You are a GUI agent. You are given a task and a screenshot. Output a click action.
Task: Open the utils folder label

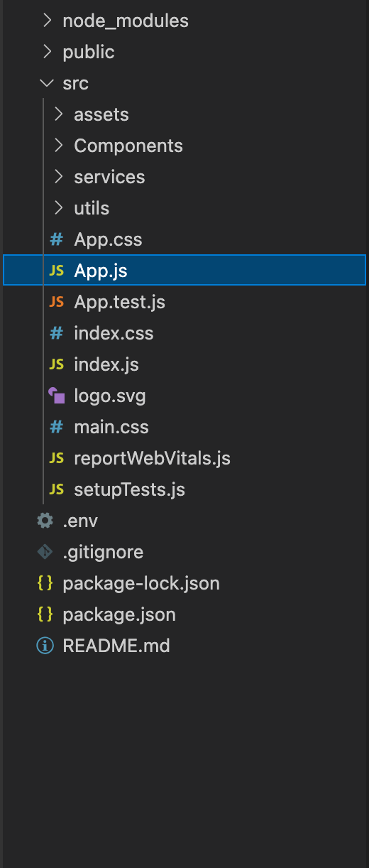point(92,208)
